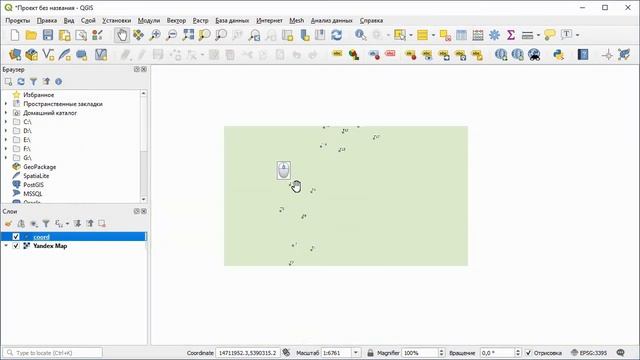Open the text annotation dropdown arrow
The width and height of the screenshot is (640, 360).
577,35
